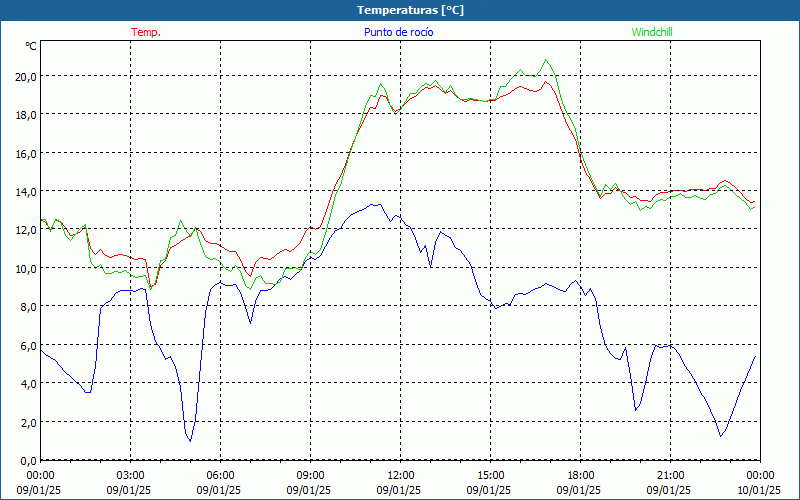Viewport: 800px width, 500px height.
Task: Click the '16,0' y-axis value
Action: pos(26,153)
